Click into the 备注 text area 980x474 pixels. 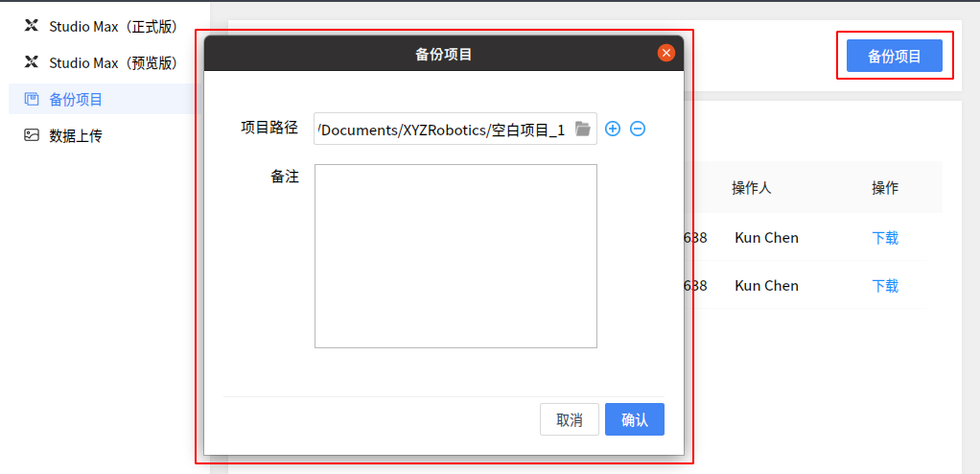pos(455,256)
